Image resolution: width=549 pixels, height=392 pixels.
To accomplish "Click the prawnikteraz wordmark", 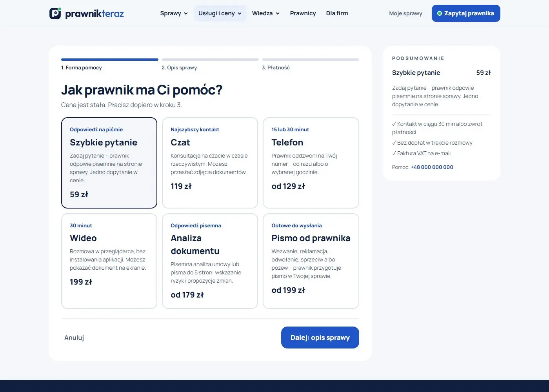I will coord(95,14).
